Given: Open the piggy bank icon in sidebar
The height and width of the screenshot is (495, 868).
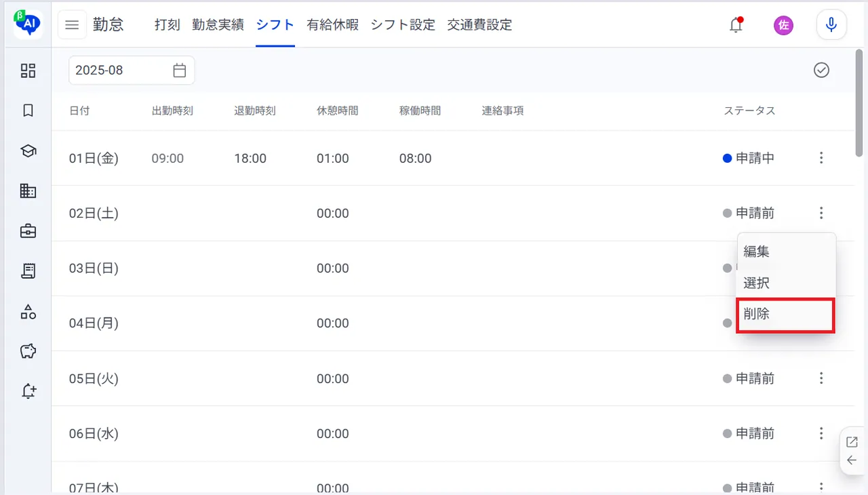Looking at the screenshot, I should tap(28, 351).
